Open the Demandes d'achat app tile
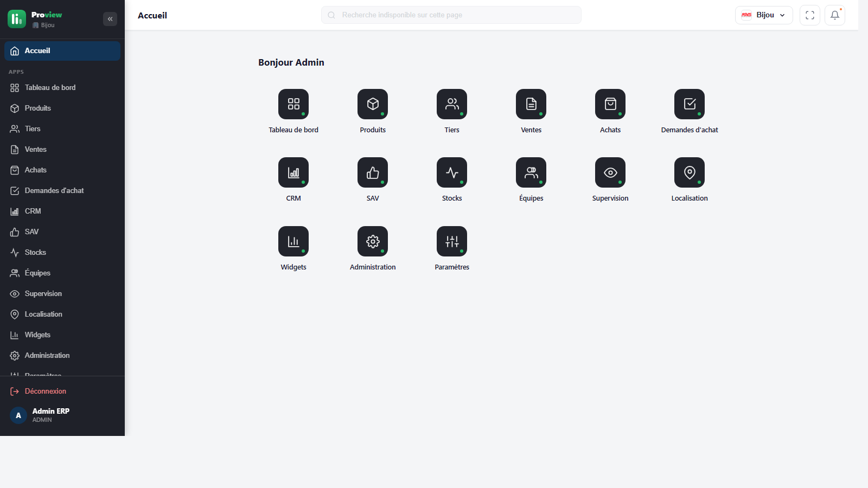The width and height of the screenshot is (868, 488). point(690,104)
